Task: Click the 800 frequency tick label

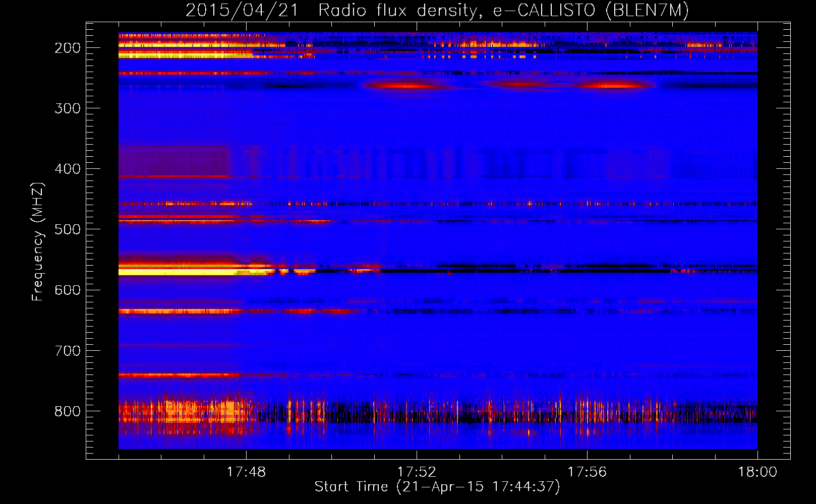Action: 68,411
